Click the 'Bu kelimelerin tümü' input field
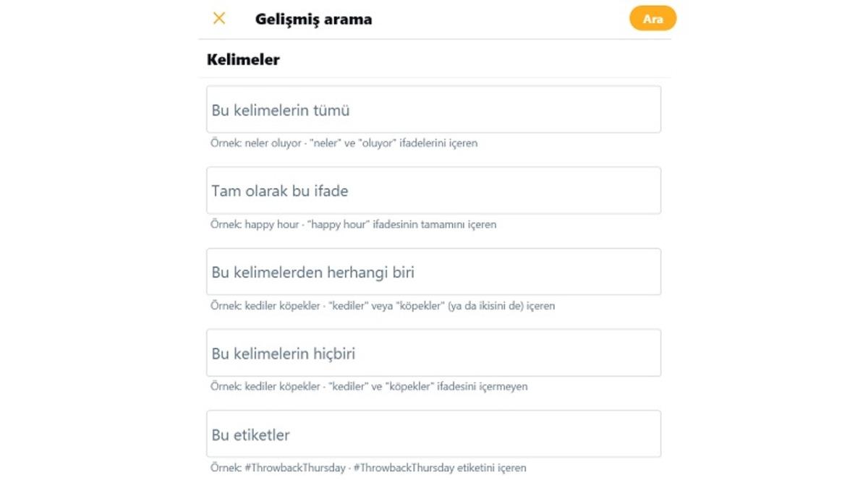 (434, 109)
